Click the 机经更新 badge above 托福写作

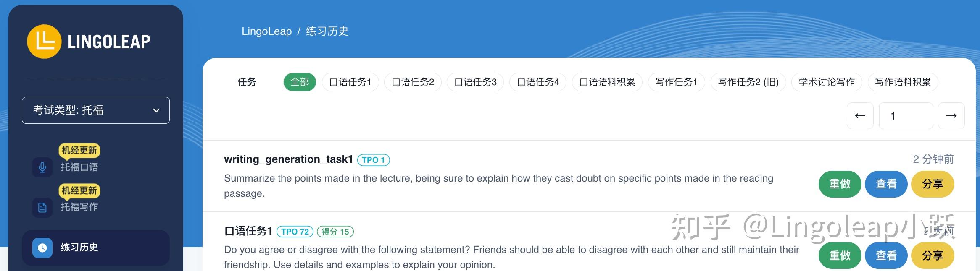pos(79,190)
